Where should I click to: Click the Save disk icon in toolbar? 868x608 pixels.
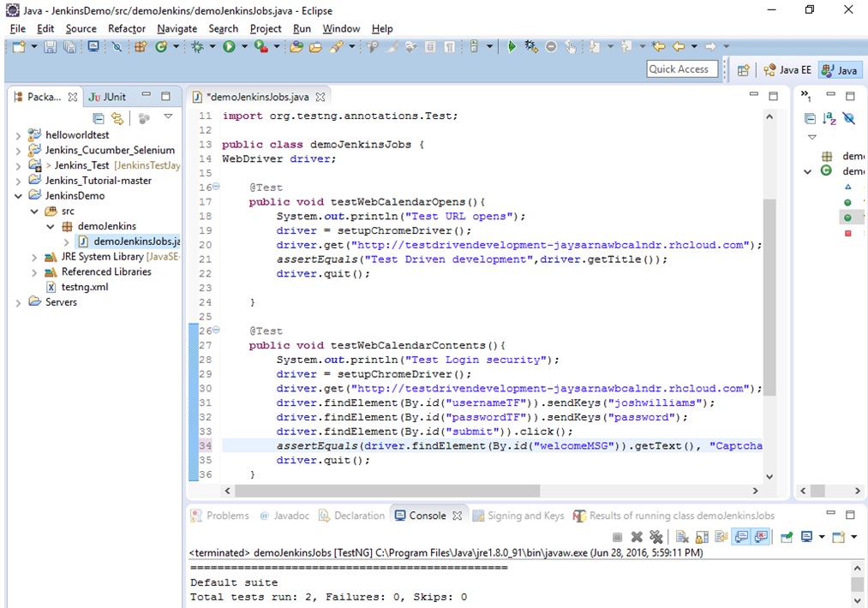(50, 46)
